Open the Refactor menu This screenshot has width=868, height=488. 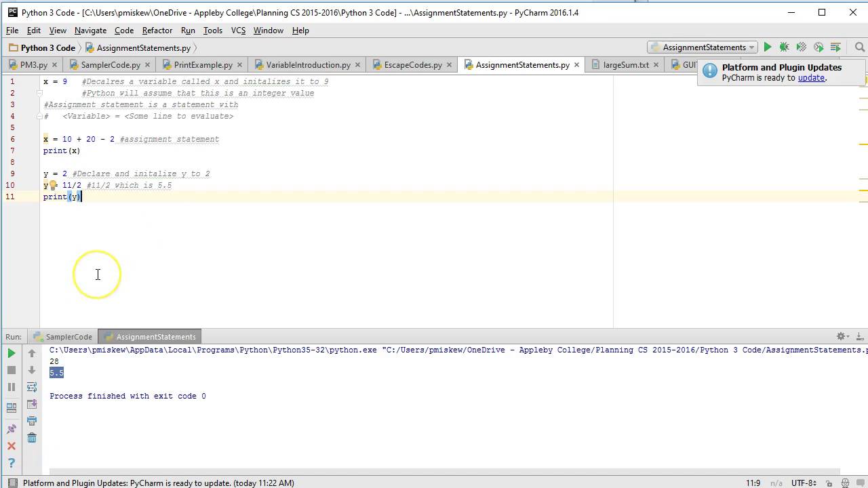coord(157,30)
